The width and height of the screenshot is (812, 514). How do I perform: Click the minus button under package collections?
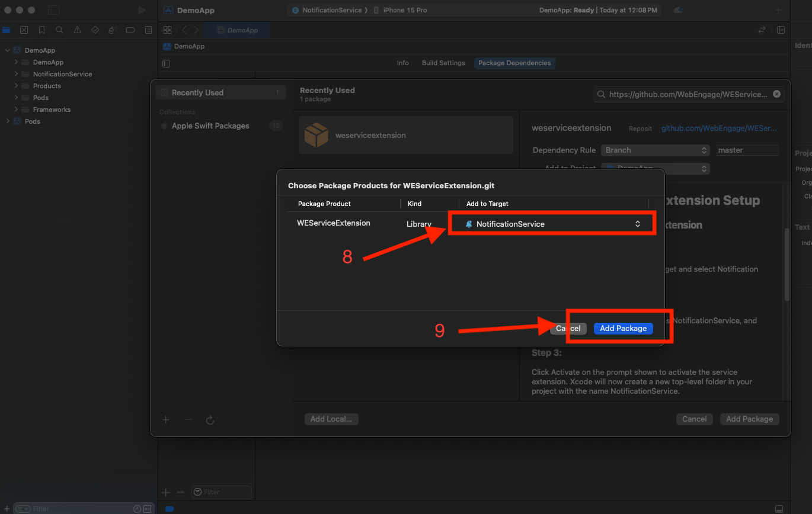[x=188, y=420]
